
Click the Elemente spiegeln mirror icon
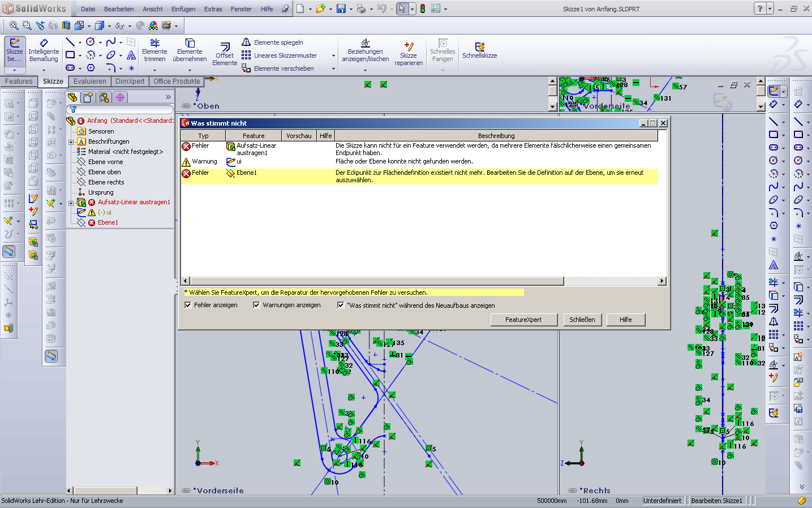tap(246, 42)
